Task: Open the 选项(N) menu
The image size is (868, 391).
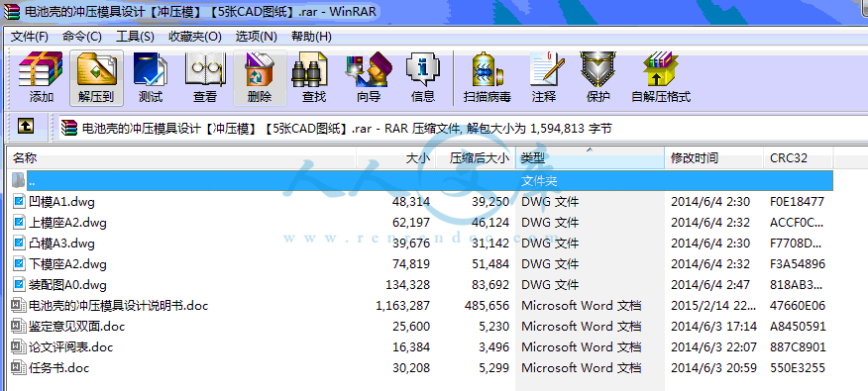Action: [x=256, y=37]
